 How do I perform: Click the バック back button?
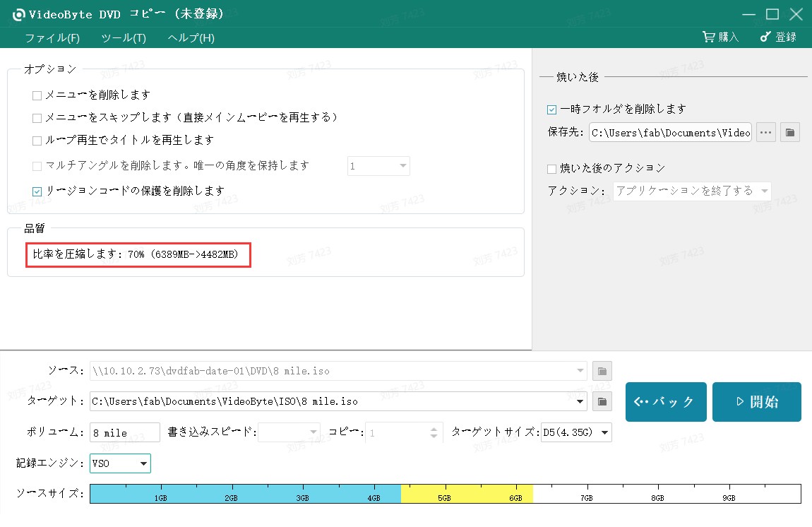click(x=665, y=401)
